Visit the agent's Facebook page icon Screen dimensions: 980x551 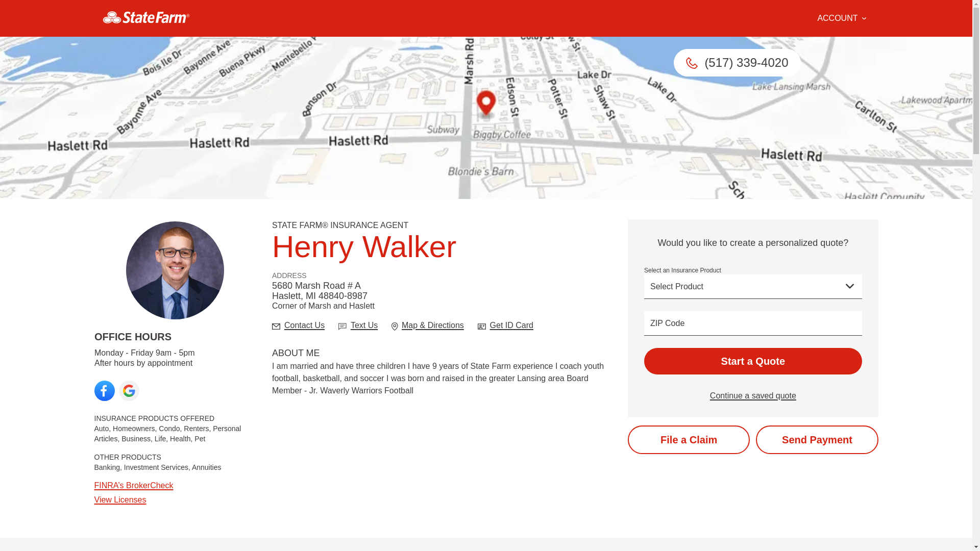[x=105, y=391]
